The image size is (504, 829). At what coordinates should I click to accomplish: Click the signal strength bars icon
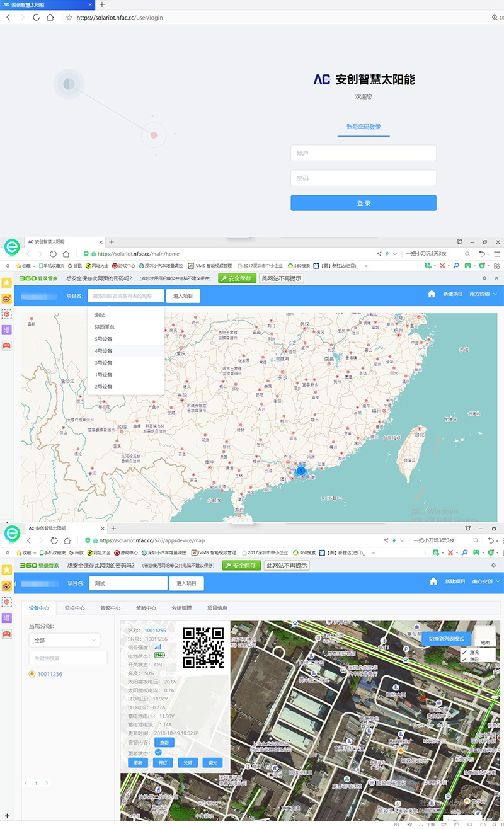tap(158, 646)
